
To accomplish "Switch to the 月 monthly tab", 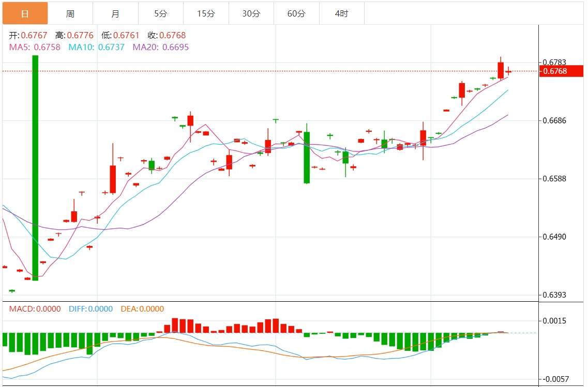I will 115,13.
